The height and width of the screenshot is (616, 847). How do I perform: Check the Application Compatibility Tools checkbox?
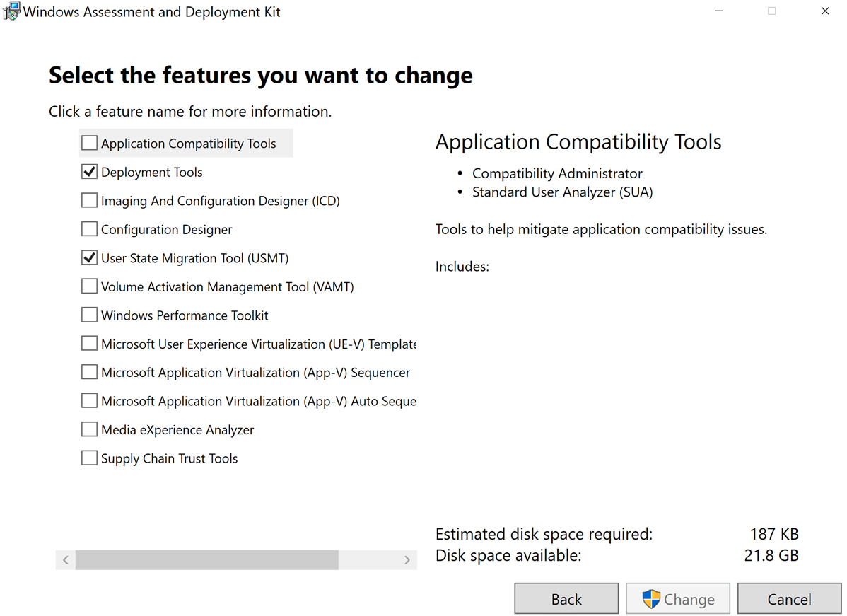click(x=89, y=144)
